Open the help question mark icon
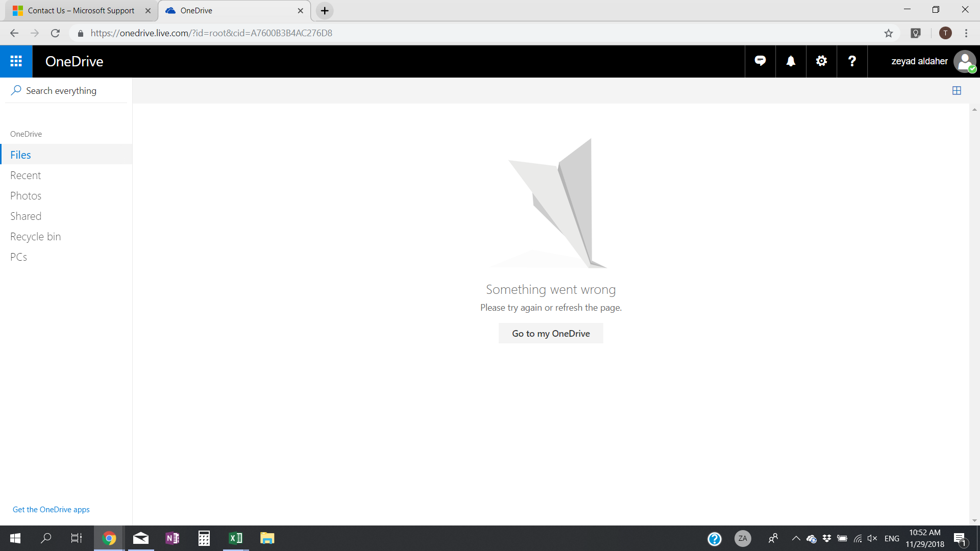The height and width of the screenshot is (551, 980). pyautogui.click(x=852, y=61)
